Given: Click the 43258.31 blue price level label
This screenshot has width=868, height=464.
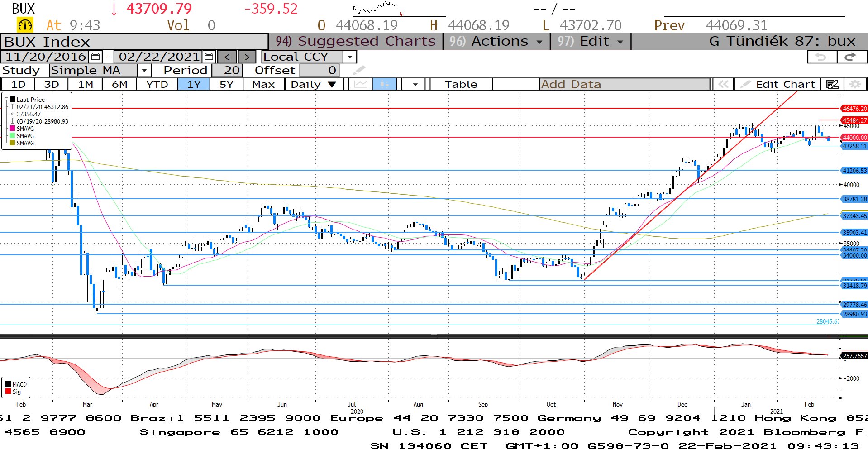Looking at the screenshot, I should click(854, 146).
